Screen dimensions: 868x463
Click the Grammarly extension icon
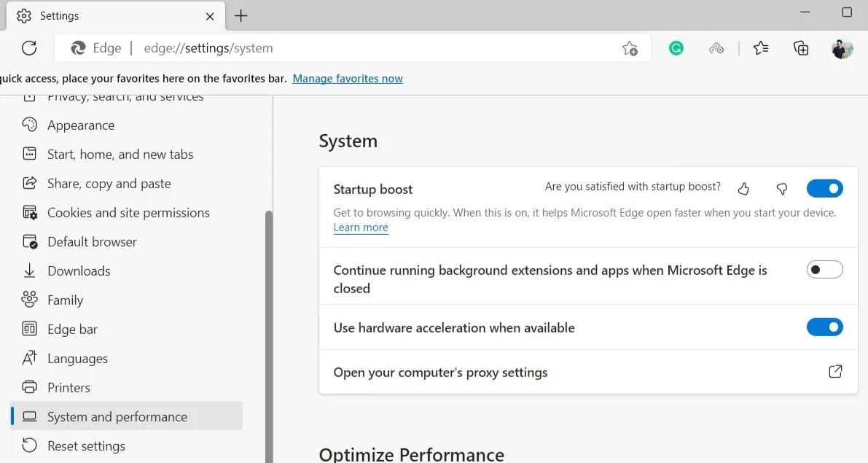point(676,47)
